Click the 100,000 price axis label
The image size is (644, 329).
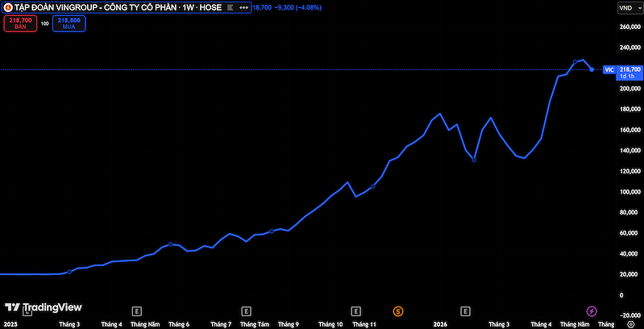629,192
